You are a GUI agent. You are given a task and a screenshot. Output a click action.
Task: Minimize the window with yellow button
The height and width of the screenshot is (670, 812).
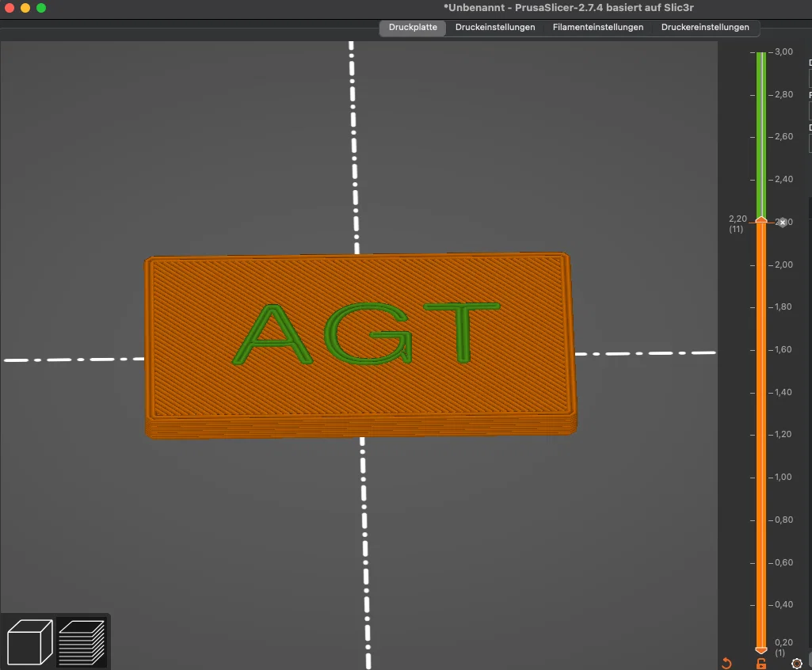coord(25,8)
